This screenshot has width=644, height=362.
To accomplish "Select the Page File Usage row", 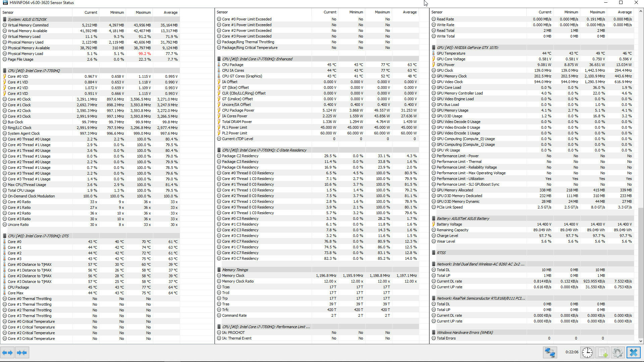I will 91,59.
